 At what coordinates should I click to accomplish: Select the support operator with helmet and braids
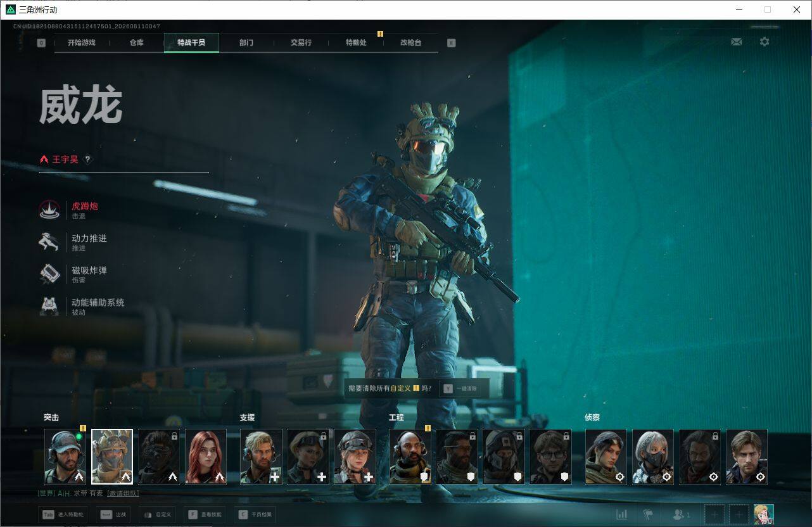coord(355,457)
